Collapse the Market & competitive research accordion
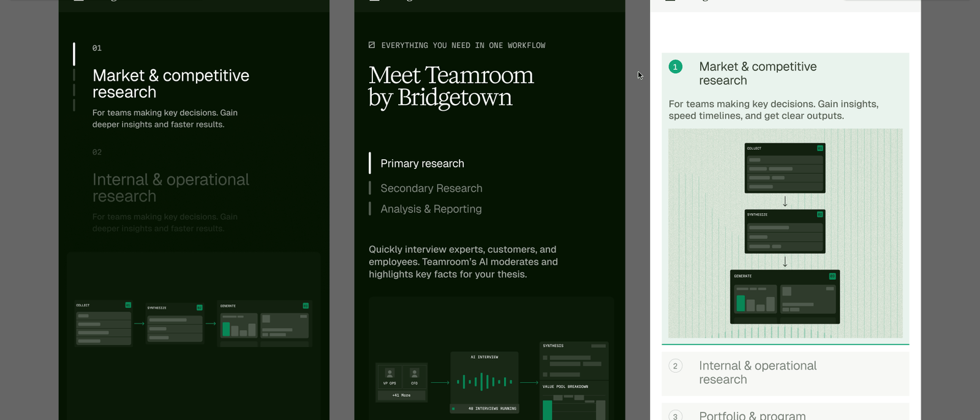This screenshot has width=980, height=420. tap(785, 73)
